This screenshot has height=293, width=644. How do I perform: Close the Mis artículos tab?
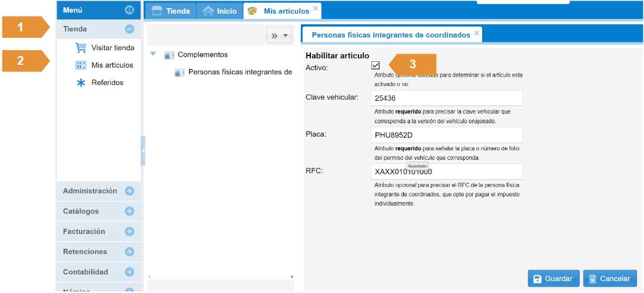[316, 8]
